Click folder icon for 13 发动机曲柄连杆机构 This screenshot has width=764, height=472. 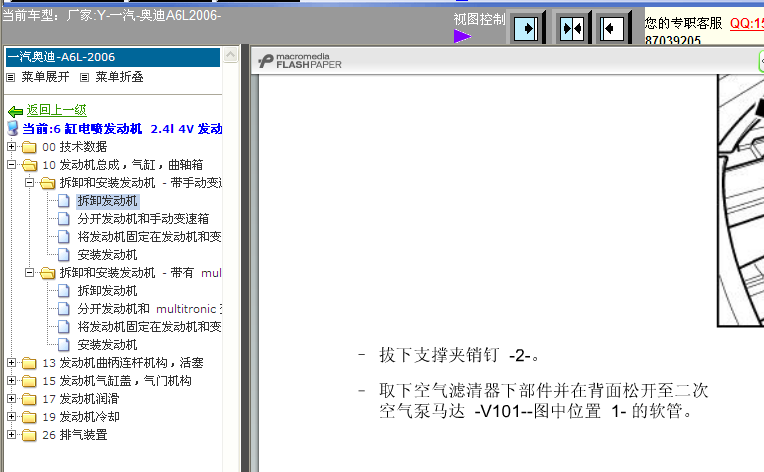29,363
